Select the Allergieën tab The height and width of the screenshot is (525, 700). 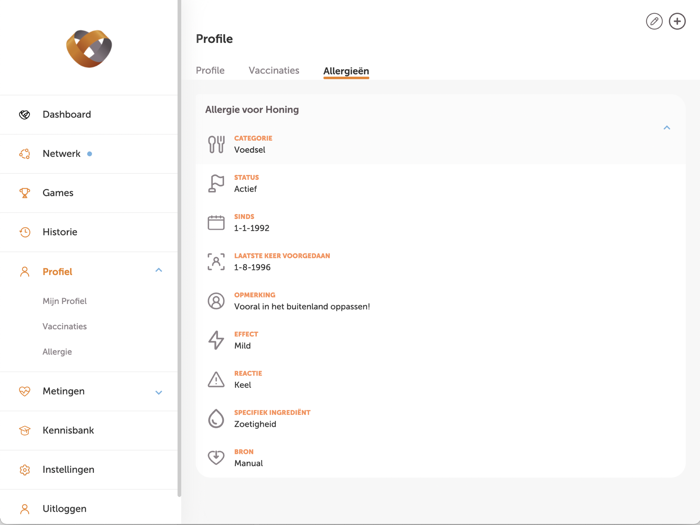(x=346, y=71)
